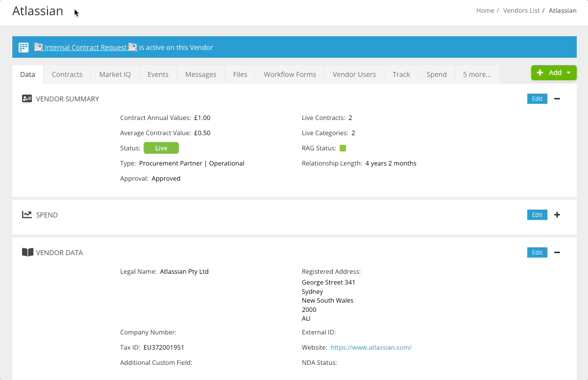Open the Workflow Forms tab
This screenshot has height=380, width=588.
[x=290, y=74]
